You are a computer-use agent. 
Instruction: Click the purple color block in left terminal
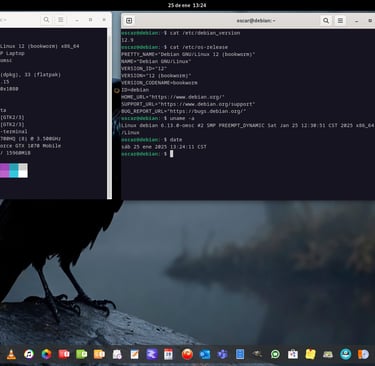4,170
